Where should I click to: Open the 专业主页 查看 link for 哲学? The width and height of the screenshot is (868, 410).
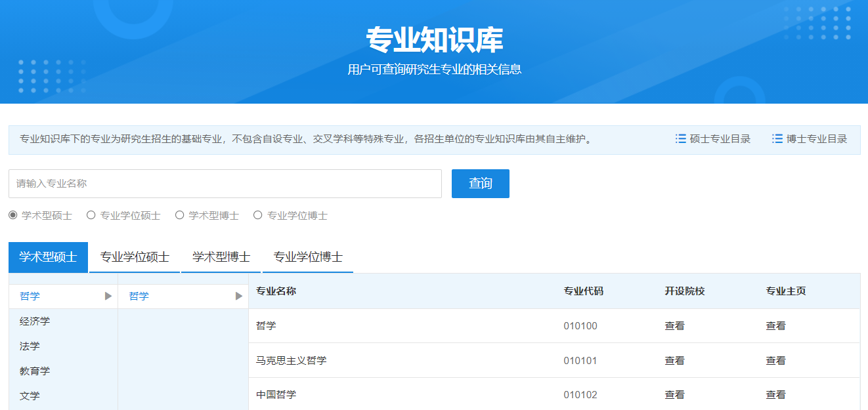(776, 325)
